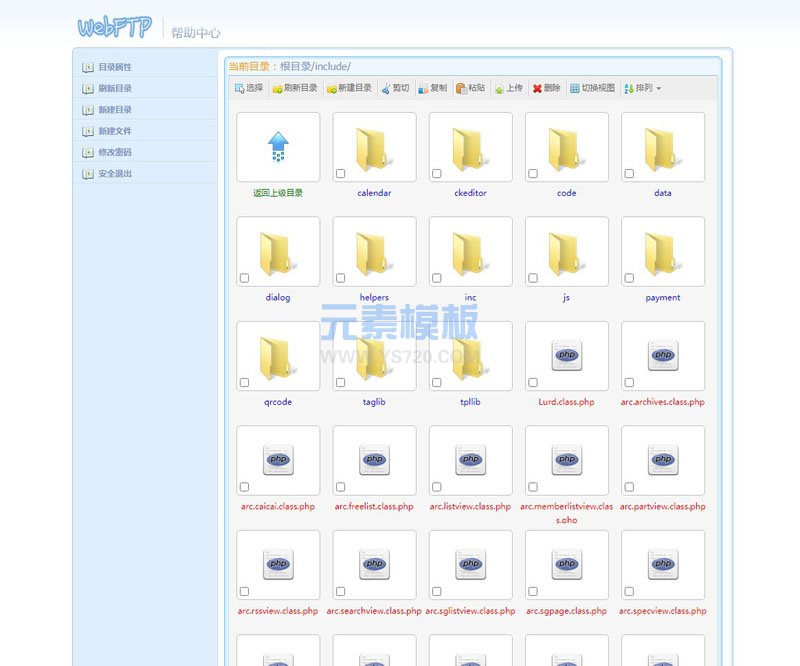Screen dimensions: 800x666
Task: Open the code folder icon
Action: 566,149
